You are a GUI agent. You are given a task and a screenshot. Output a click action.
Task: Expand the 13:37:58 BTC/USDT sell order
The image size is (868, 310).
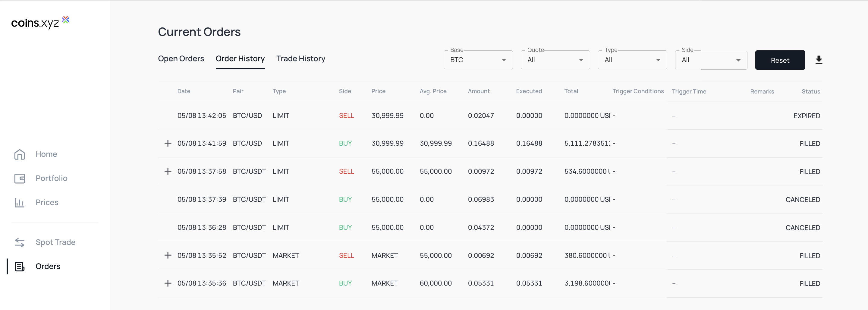click(x=168, y=171)
